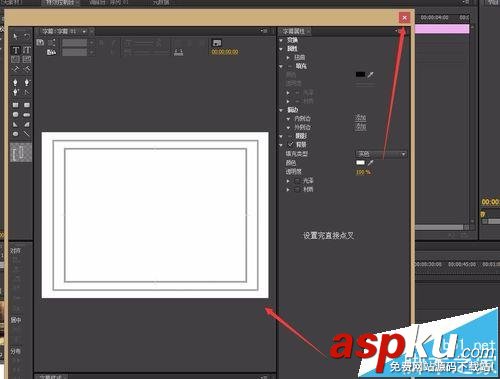Pick background color with eyedropper
This screenshot has height=379, width=500.
pyautogui.click(x=370, y=163)
